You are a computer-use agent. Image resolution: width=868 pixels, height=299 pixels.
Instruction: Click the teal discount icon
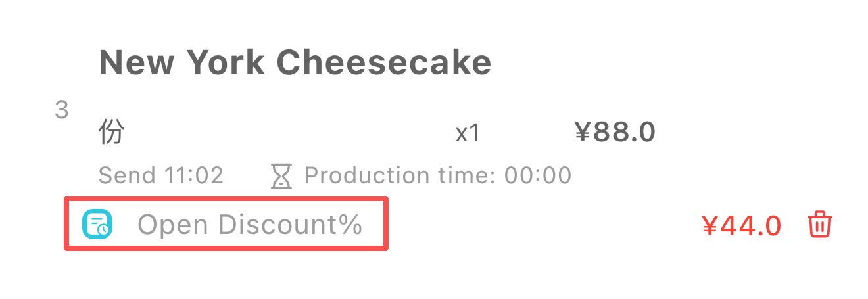pos(97,225)
